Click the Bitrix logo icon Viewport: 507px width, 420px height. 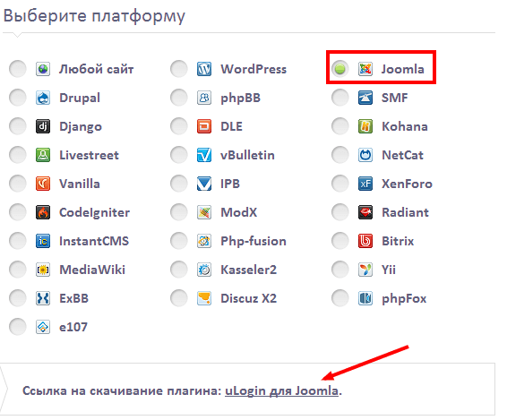365,241
